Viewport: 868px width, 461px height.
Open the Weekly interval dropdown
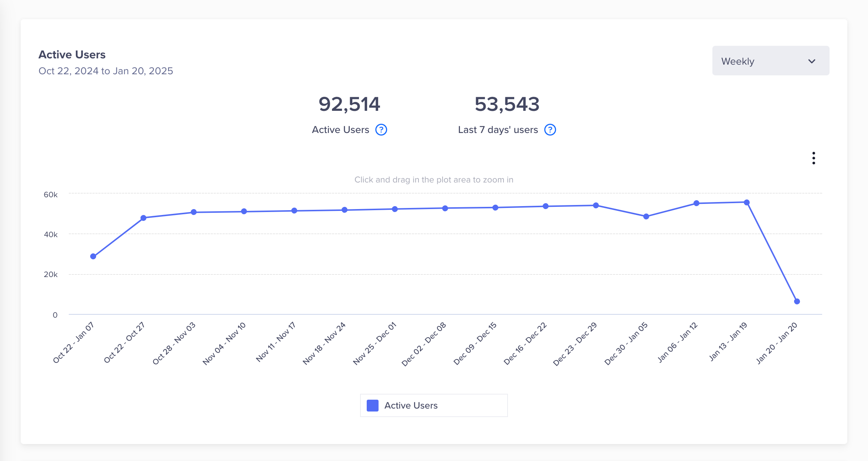pyautogui.click(x=770, y=61)
